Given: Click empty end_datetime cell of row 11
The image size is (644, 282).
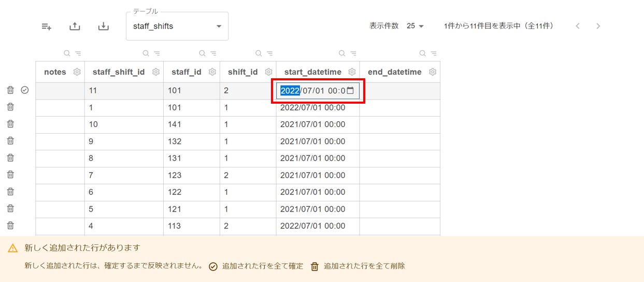Looking at the screenshot, I should (x=400, y=91).
